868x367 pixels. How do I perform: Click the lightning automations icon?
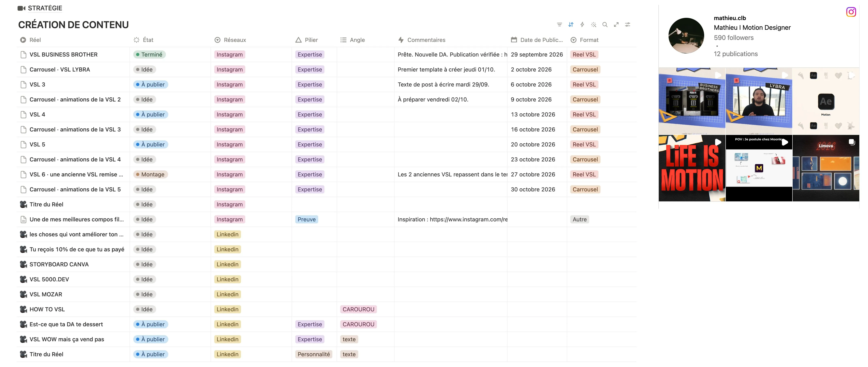tap(582, 25)
